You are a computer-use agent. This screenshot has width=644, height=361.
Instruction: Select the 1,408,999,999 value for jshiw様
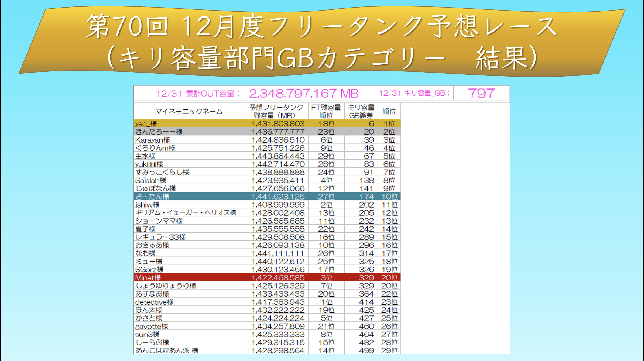[x=278, y=205]
